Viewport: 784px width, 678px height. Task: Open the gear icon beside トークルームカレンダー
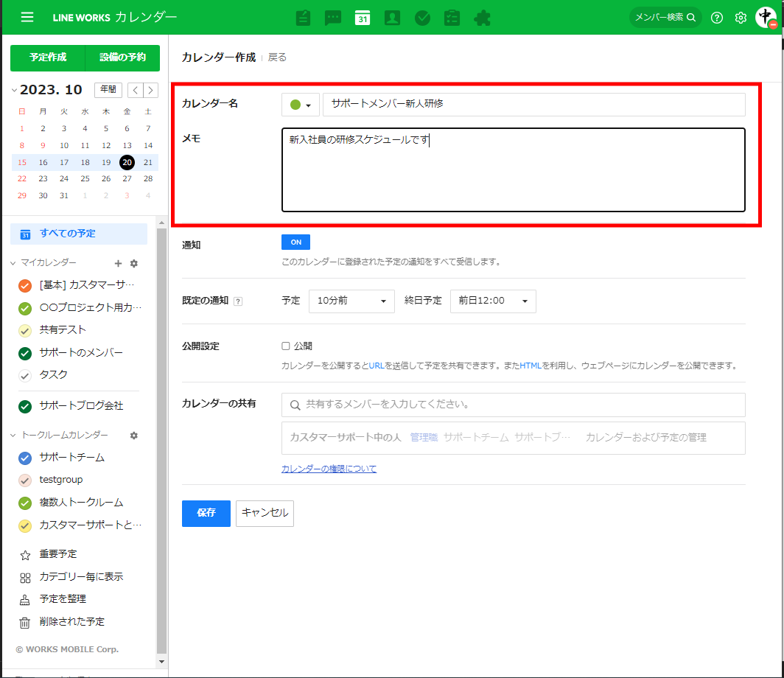click(133, 436)
